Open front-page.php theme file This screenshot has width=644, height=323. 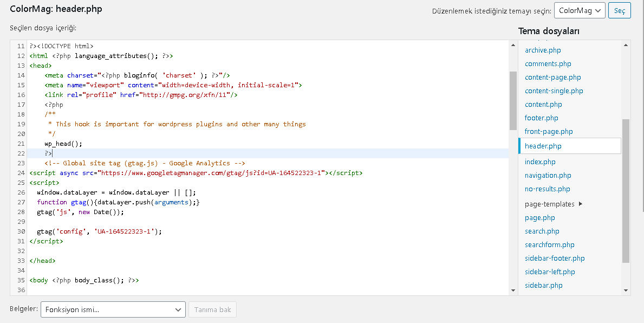point(549,132)
